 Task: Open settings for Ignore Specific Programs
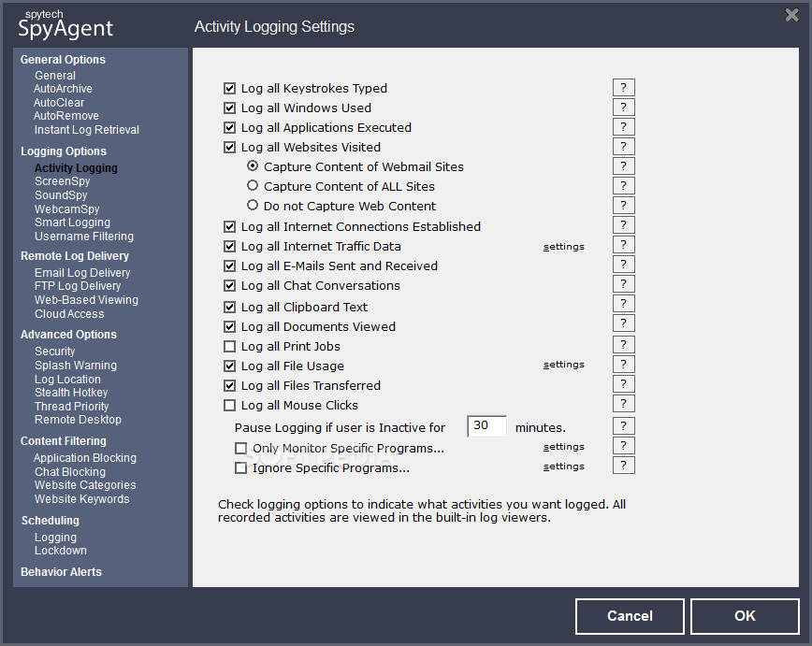[x=563, y=467]
